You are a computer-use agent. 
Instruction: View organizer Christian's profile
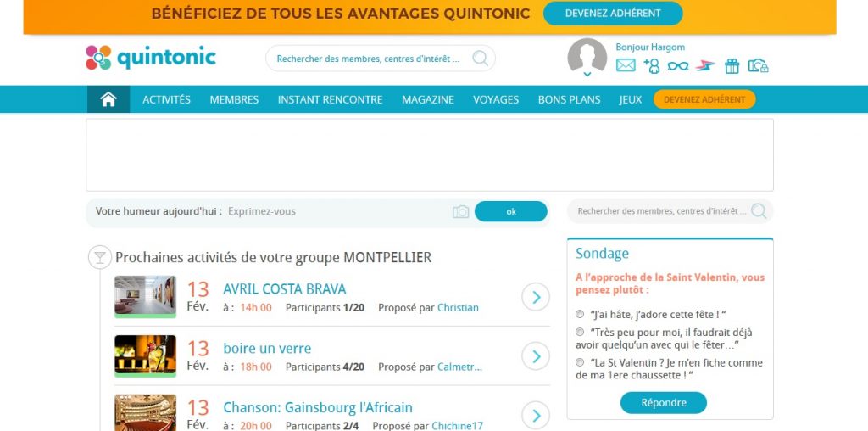458,307
